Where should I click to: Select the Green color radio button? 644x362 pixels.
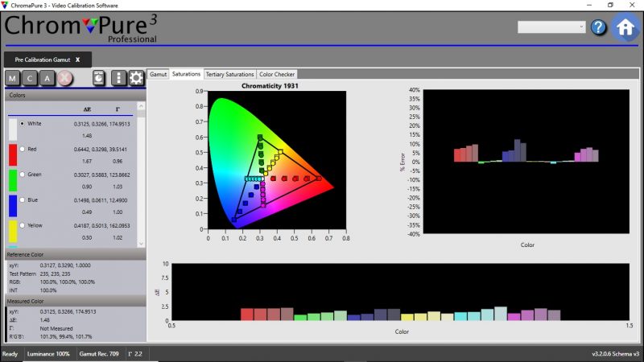pyautogui.click(x=22, y=174)
